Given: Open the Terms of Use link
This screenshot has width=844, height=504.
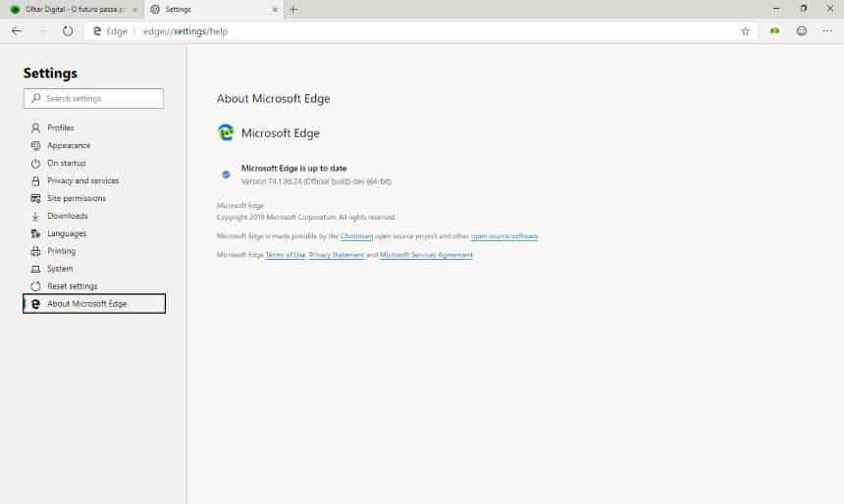Looking at the screenshot, I should pyautogui.click(x=286, y=255).
